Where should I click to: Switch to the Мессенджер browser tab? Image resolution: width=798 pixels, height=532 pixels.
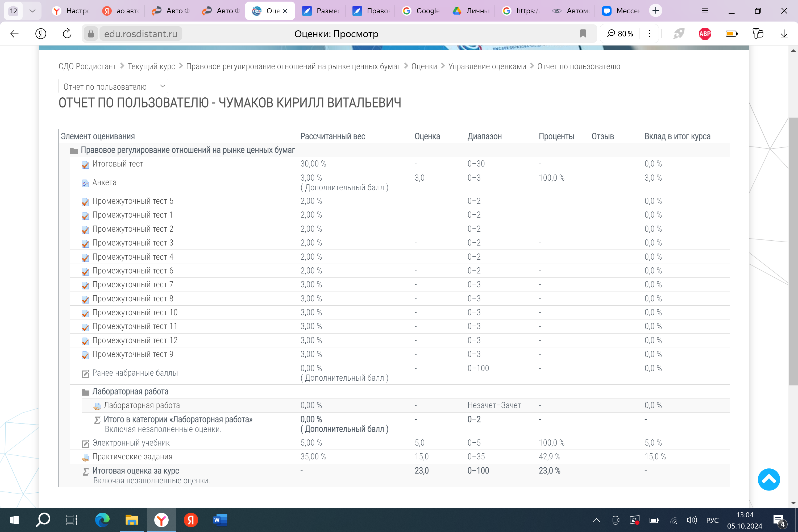pyautogui.click(x=621, y=11)
